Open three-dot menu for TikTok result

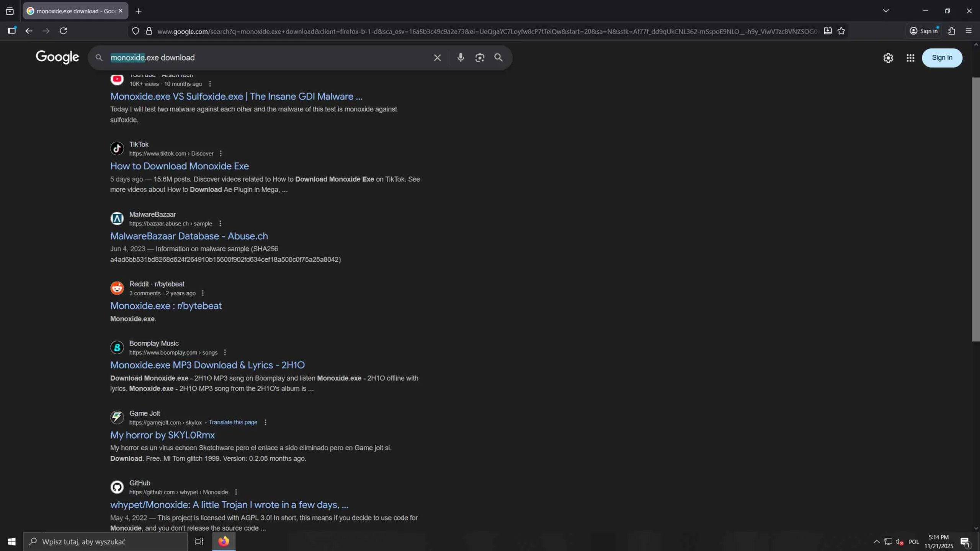[x=220, y=153]
